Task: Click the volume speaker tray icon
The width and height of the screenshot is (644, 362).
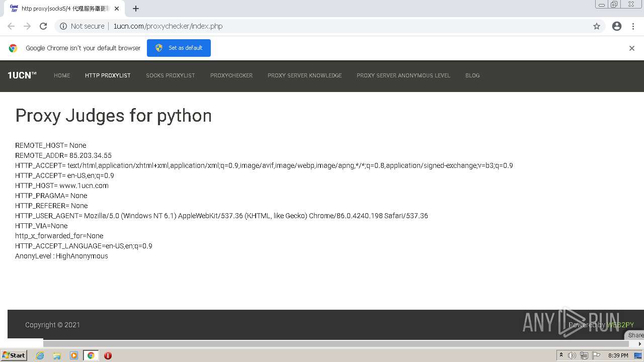Action: (x=572, y=355)
